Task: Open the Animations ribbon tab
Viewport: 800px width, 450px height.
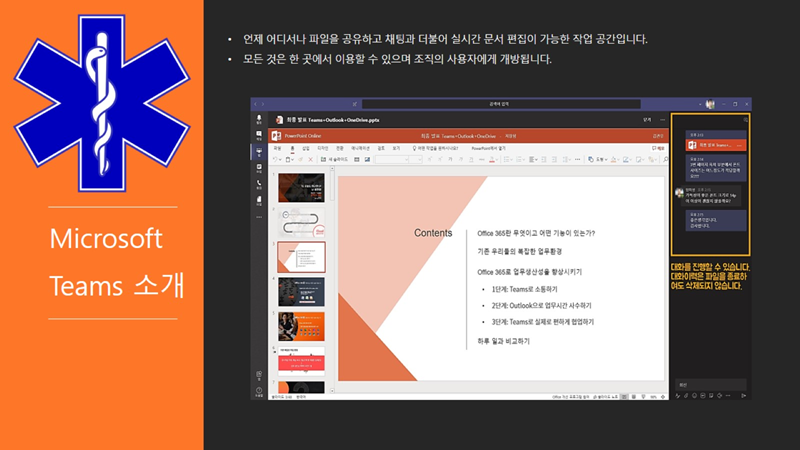Action: click(x=360, y=148)
